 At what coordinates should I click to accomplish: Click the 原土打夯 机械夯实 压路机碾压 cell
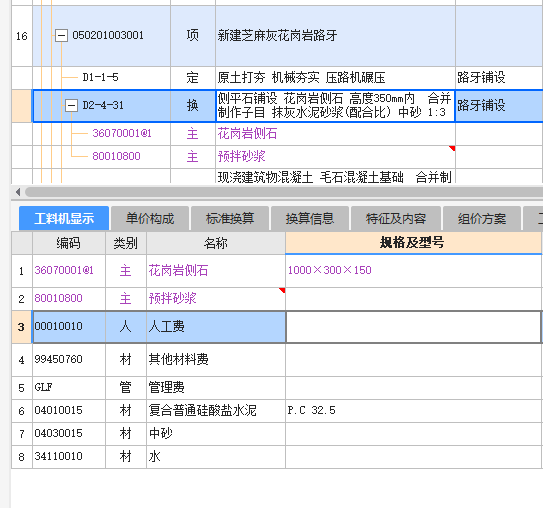point(335,78)
